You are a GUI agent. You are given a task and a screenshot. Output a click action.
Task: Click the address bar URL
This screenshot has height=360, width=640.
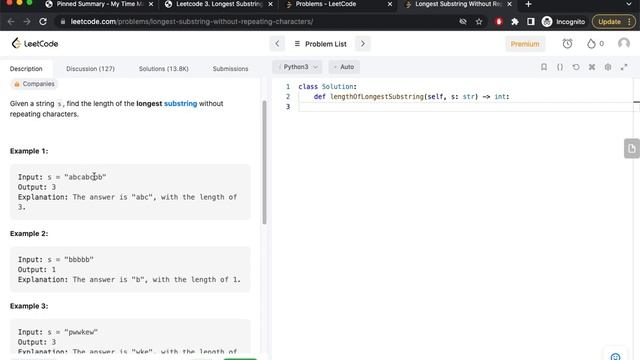point(192,22)
